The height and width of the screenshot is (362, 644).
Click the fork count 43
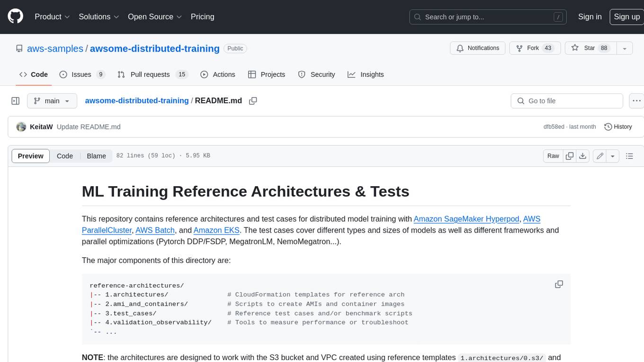(548, 48)
